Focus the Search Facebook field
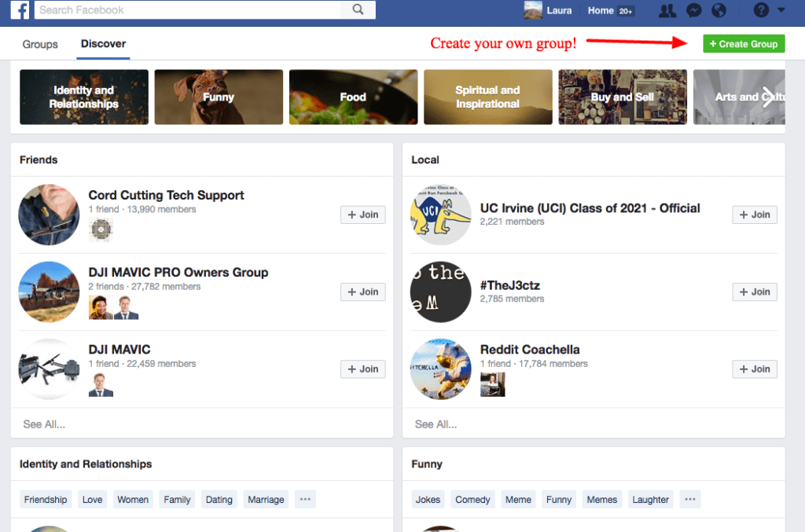The height and width of the screenshot is (532, 805). point(187,9)
